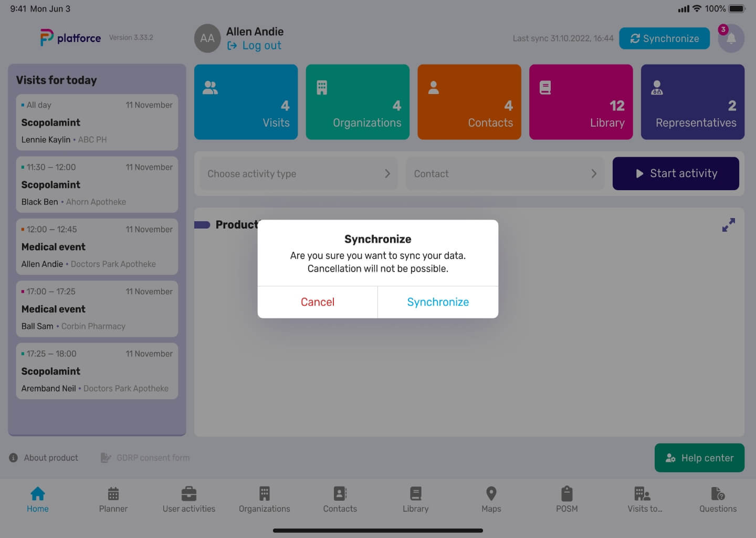Expand the Contact dropdown
This screenshot has width=756, height=538.
tap(505, 173)
